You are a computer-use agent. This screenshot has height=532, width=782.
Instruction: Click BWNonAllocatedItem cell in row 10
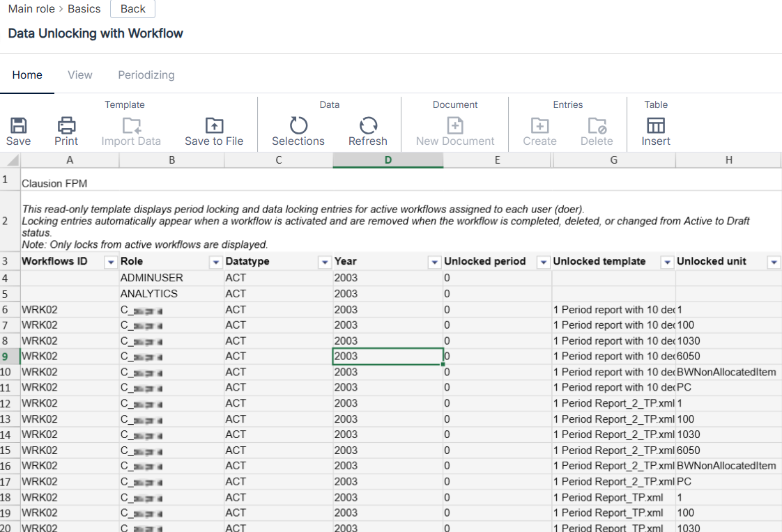[x=728, y=372]
